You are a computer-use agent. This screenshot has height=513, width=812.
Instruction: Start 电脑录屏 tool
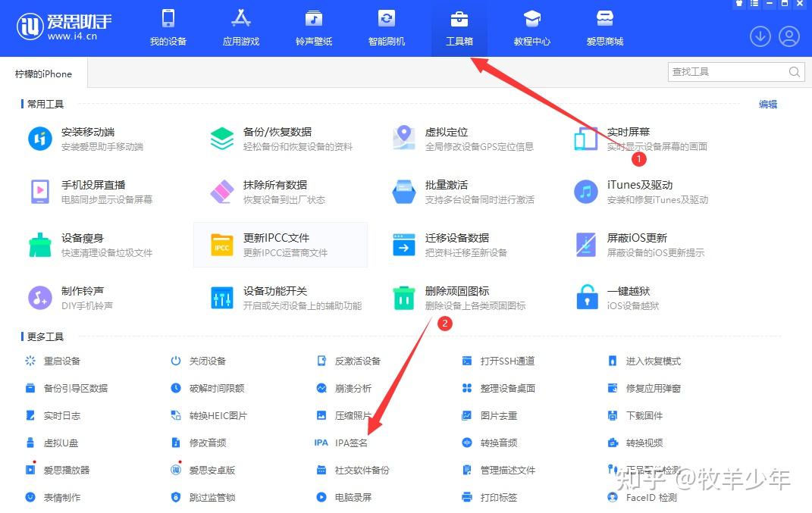(x=344, y=498)
